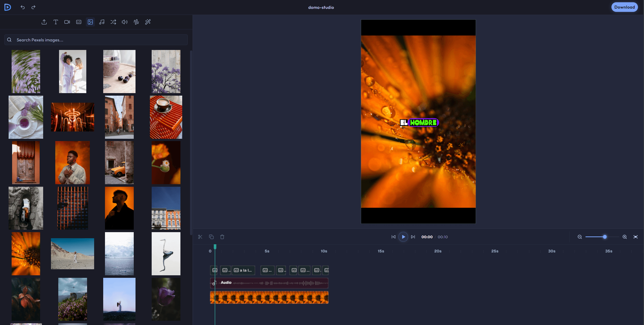Screen dimensions: 644x325
Task: Click the domo-studio logo icon
Action: [x=8, y=7]
